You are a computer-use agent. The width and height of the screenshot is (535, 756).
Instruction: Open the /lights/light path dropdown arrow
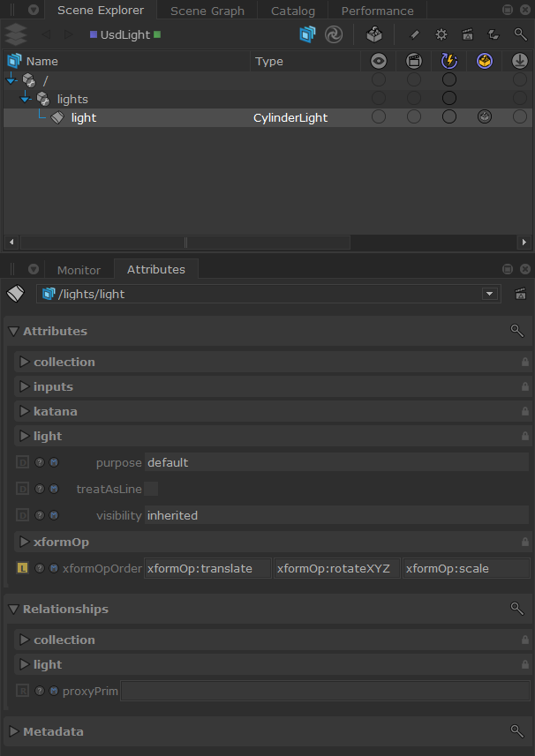pyautogui.click(x=490, y=294)
